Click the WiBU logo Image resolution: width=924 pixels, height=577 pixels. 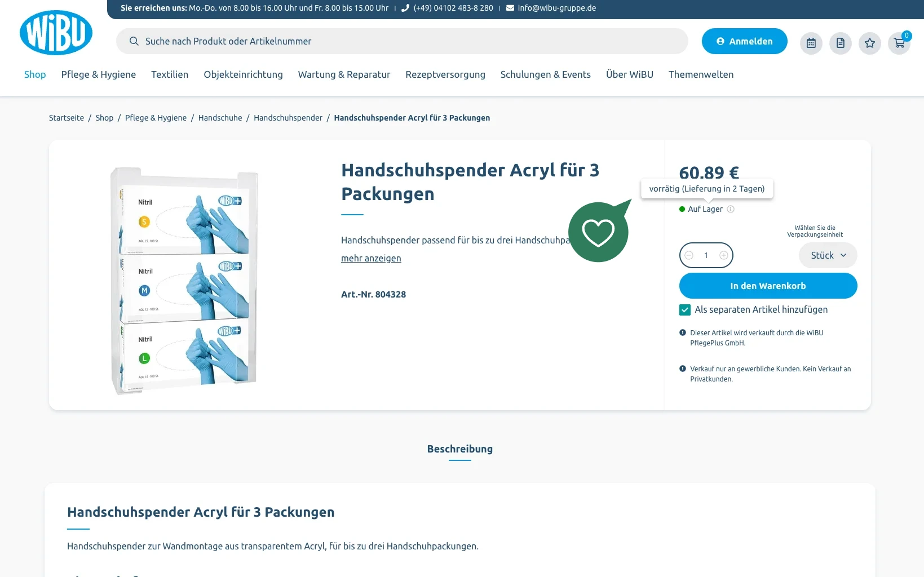(x=56, y=33)
